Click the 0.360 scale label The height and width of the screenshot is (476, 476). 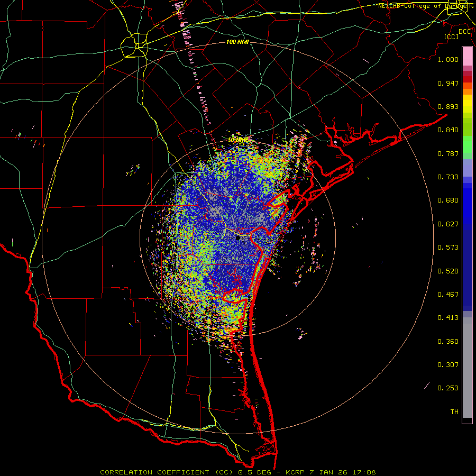click(x=448, y=342)
